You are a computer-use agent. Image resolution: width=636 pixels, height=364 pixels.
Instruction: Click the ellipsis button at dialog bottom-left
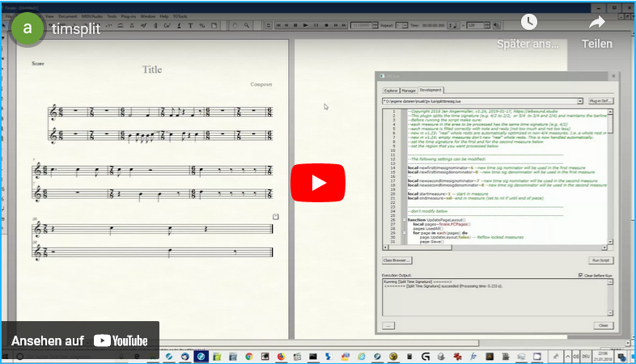(388, 324)
